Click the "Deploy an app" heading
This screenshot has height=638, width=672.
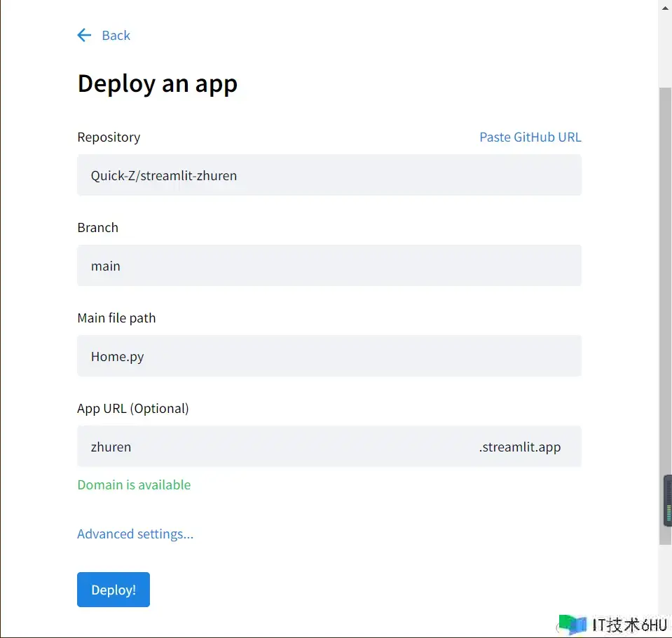(x=157, y=83)
